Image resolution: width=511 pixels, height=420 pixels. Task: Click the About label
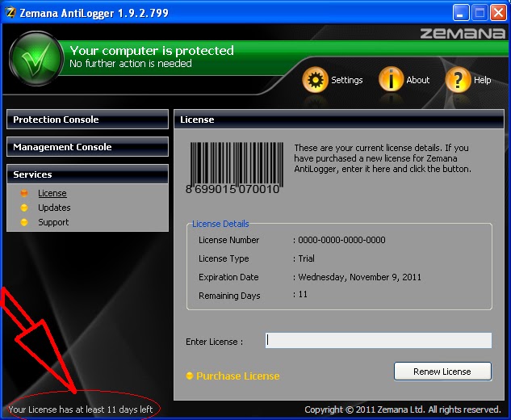[418, 80]
